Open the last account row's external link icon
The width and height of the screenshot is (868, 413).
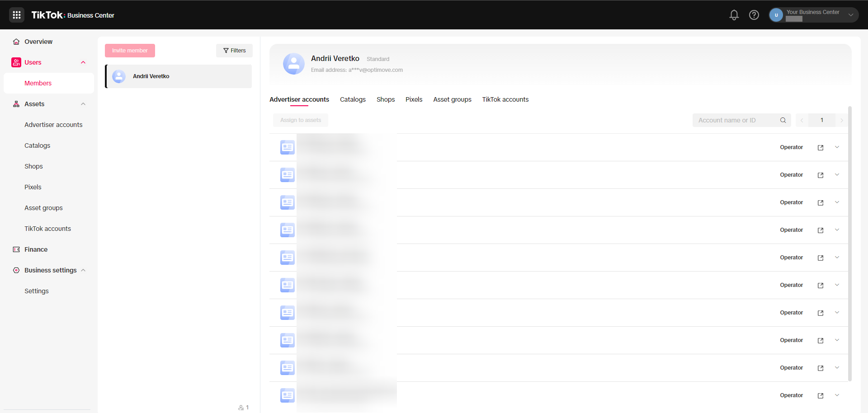tap(821, 396)
